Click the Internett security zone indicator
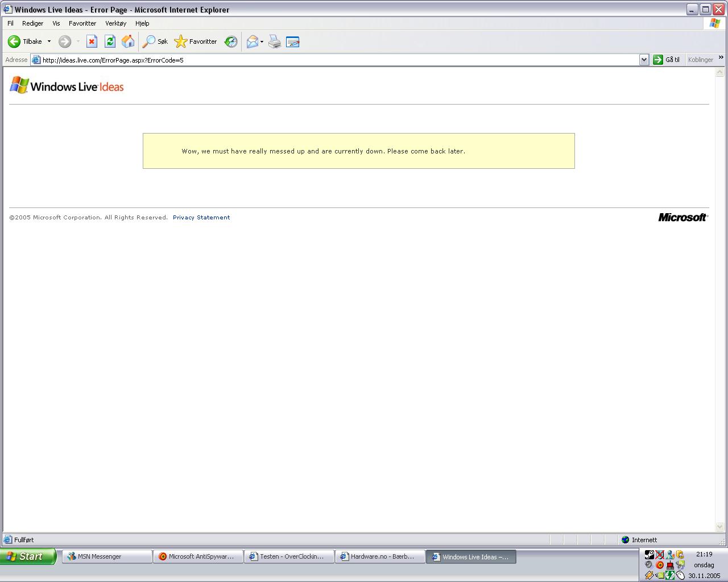Screen dimensions: 728x582 pyautogui.click(x=639, y=540)
